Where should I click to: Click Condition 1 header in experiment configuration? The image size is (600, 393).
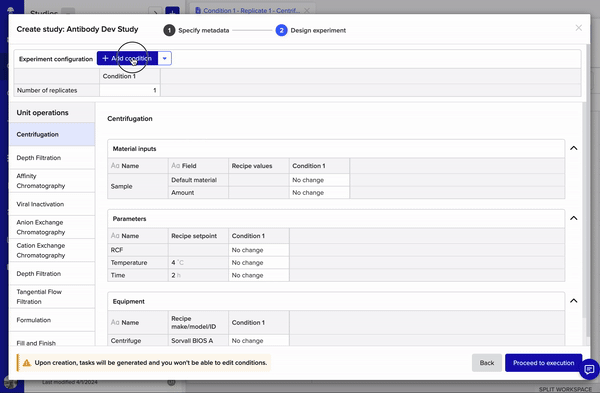click(130, 76)
